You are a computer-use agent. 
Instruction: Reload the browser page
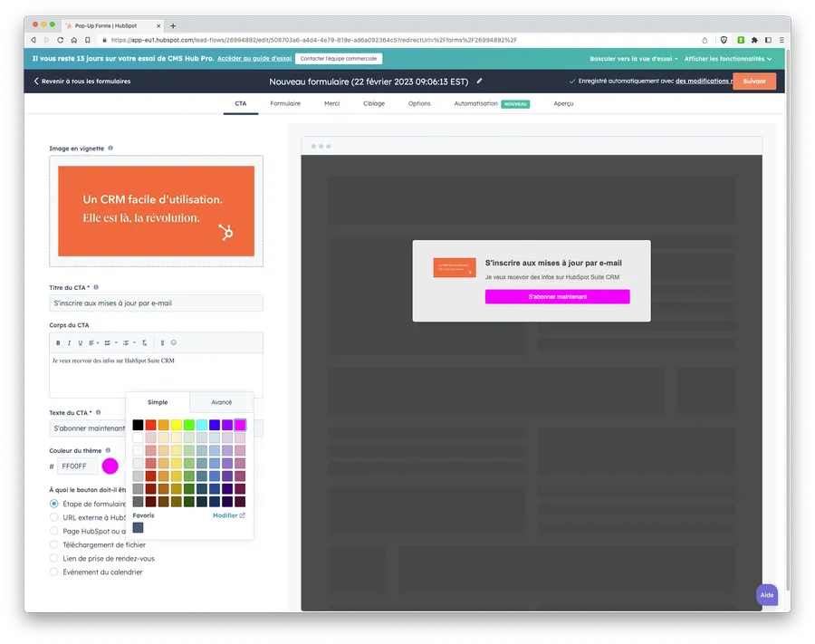tap(61, 40)
